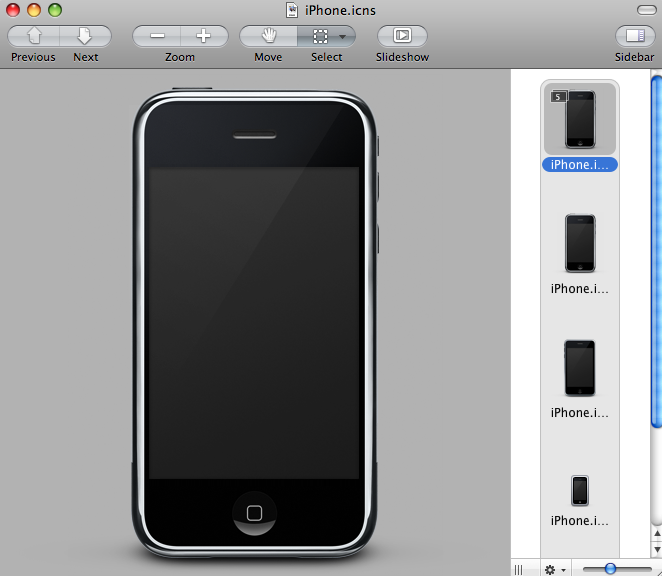
Task: Click the iPhone.icns document proxy icon
Action: tap(291, 10)
